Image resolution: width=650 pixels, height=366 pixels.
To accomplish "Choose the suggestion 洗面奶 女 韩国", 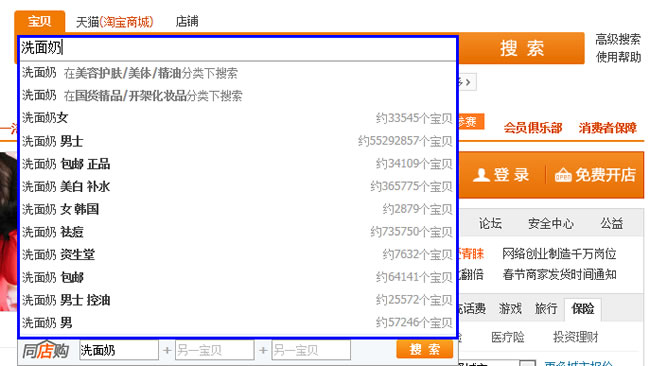I will [x=238, y=209].
